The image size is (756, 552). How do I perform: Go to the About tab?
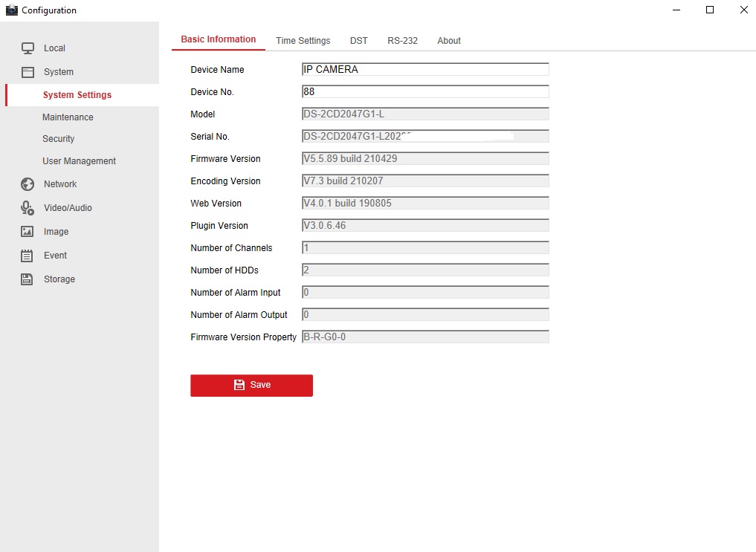(x=448, y=41)
